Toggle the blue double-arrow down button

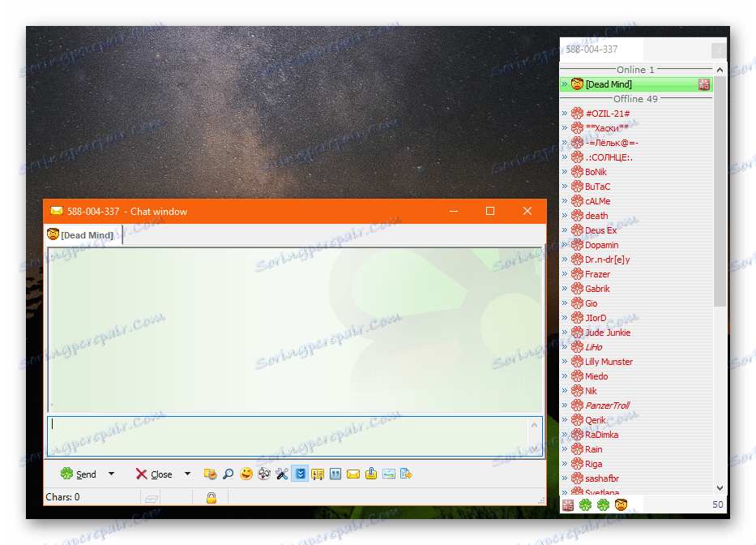[x=300, y=474]
